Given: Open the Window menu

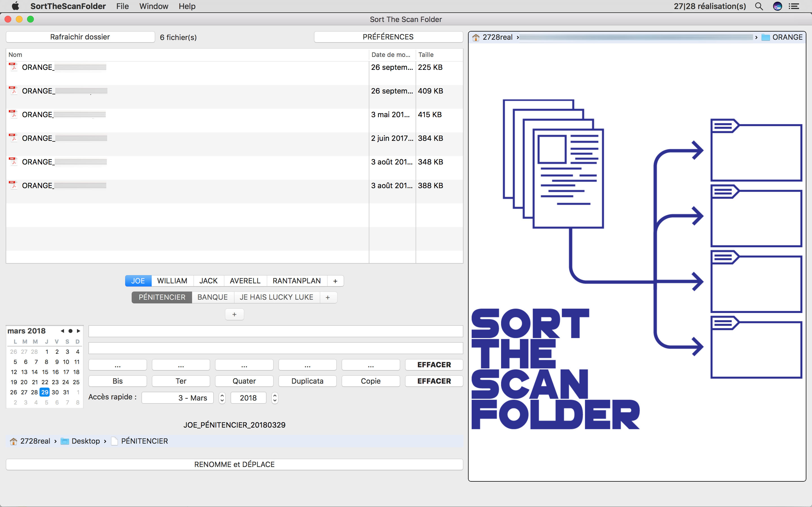Looking at the screenshot, I should click(154, 6).
